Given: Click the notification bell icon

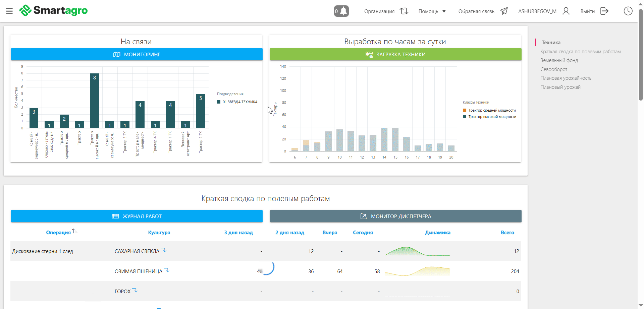Looking at the screenshot, I should pos(341,11).
